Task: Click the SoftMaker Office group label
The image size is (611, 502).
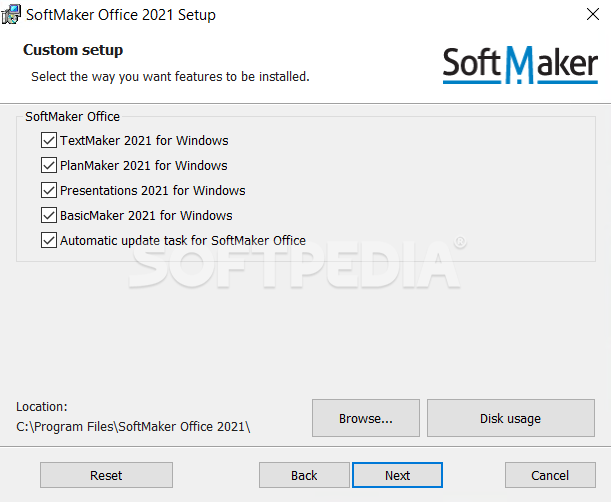Action: (x=72, y=117)
